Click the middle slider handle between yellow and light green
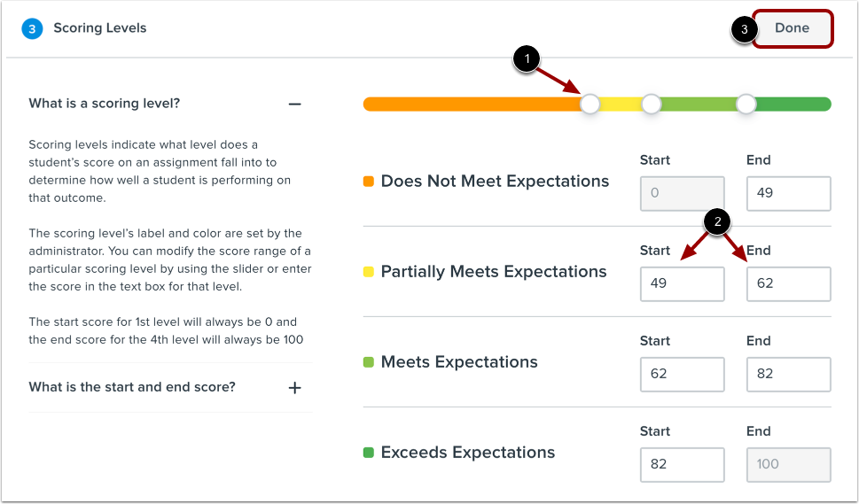The width and height of the screenshot is (859, 504). point(652,105)
